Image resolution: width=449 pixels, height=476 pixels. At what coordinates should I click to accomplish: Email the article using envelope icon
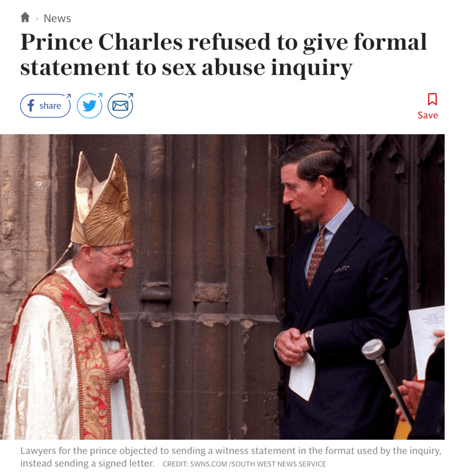[x=121, y=106]
